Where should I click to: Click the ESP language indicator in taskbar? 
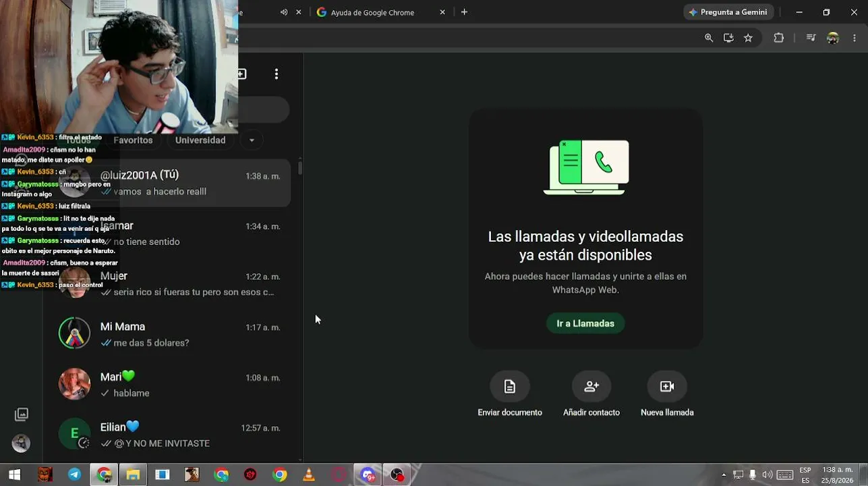click(x=805, y=470)
